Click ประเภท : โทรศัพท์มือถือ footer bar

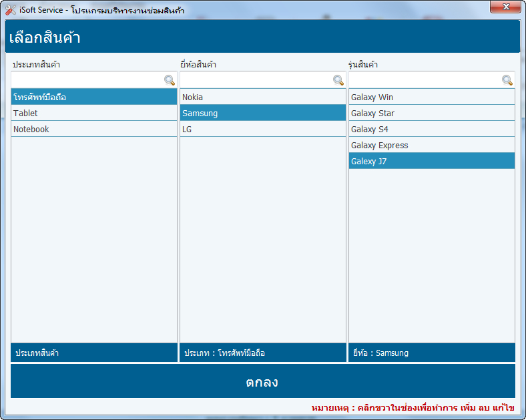click(x=262, y=353)
